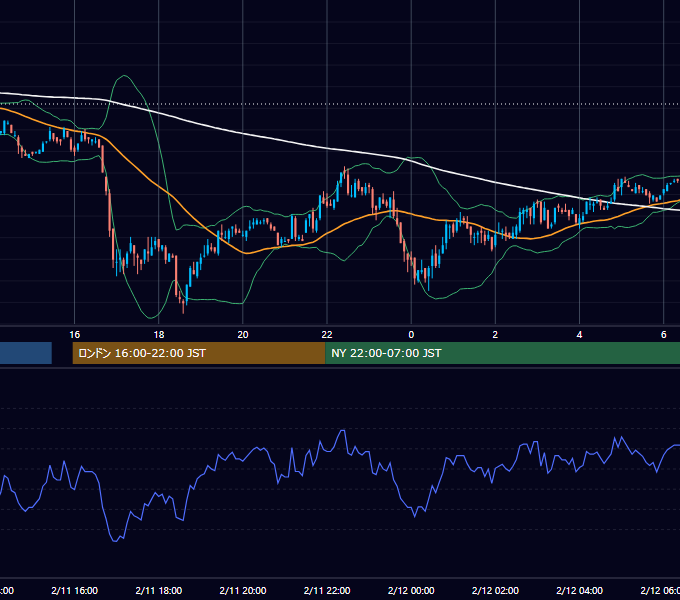Click the '2/11 16:00' indicator axis label

pyautogui.click(x=75, y=590)
